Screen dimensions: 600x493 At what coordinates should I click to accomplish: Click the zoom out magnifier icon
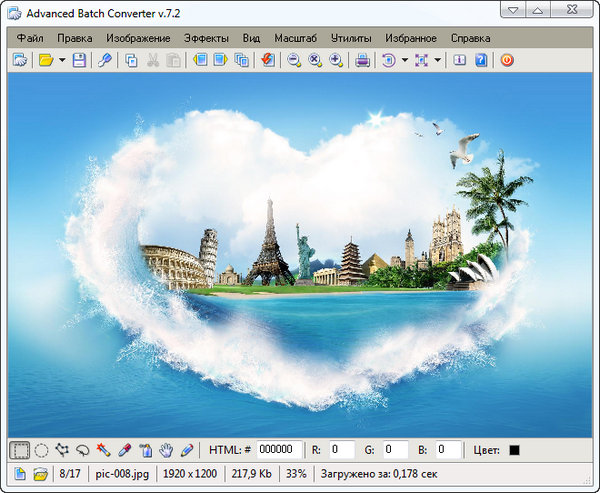(x=295, y=60)
